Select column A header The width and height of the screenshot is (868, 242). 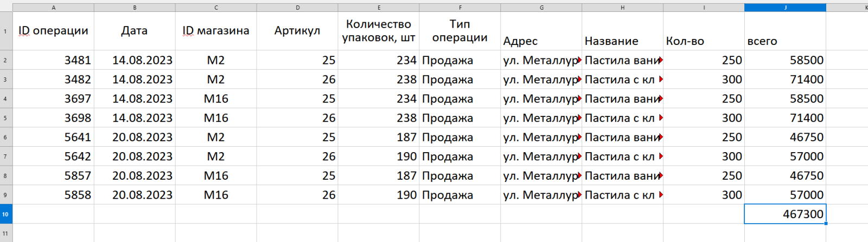[53, 8]
